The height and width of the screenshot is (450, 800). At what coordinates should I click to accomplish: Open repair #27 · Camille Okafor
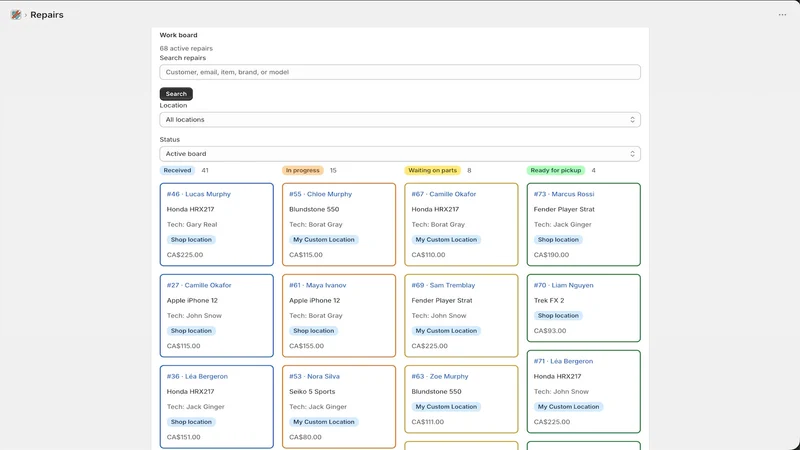click(199, 285)
